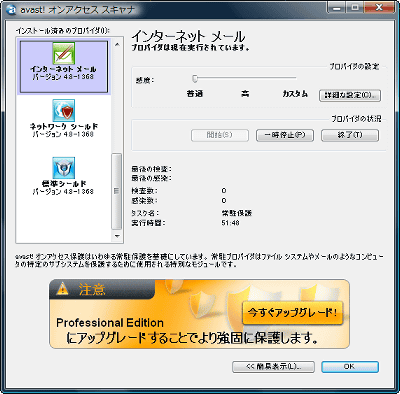Click the 標準シールド name text
Viewport: 400px width, 394px height.
[x=63, y=184]
